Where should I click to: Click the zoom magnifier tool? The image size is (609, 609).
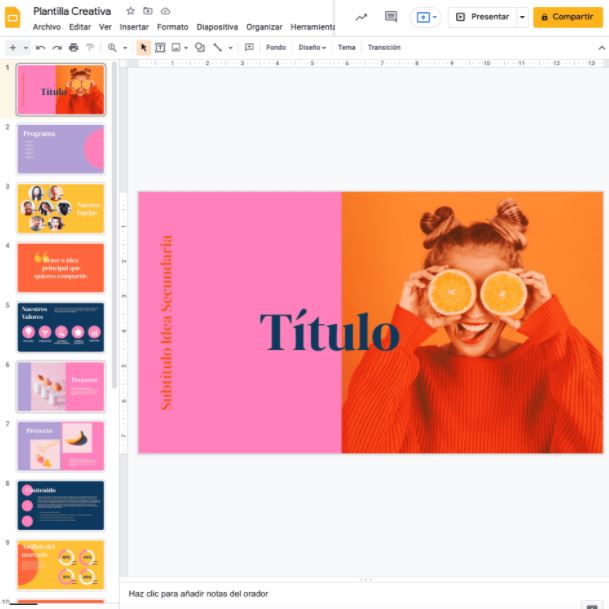pos(112,47)
